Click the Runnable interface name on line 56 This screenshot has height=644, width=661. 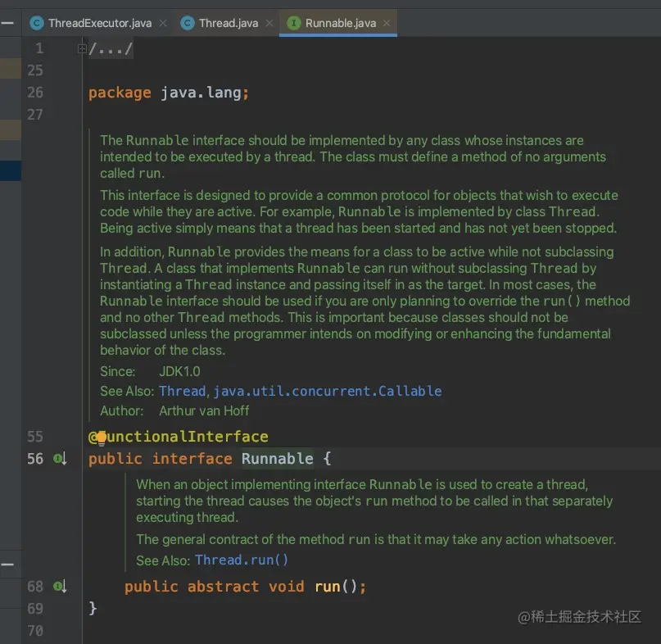pos(278,459)
